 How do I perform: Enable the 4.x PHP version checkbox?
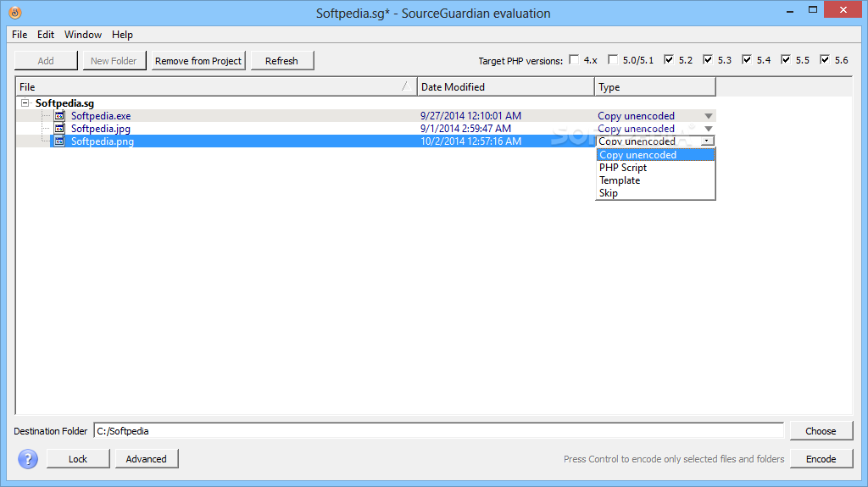(574, 60)
